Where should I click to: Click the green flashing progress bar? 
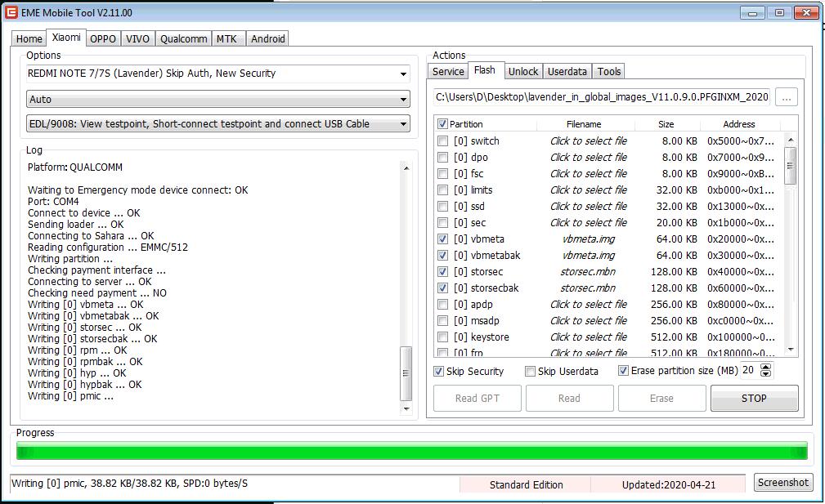412,451
